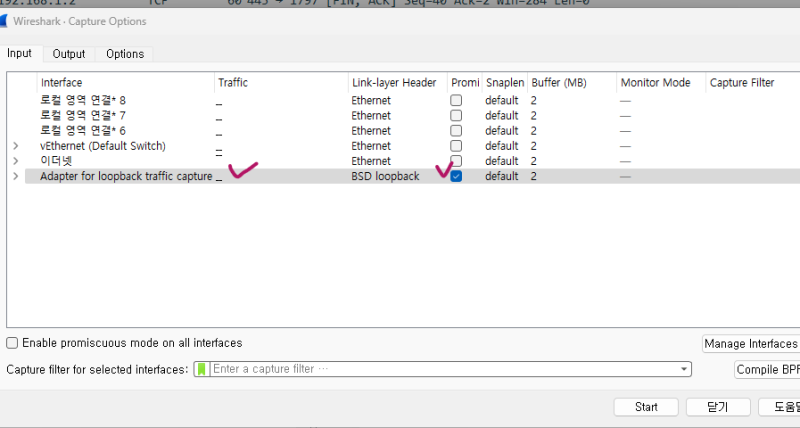Click the Snaplen column header
Screen dimensions: 800x428
click(x=505, y=83)
